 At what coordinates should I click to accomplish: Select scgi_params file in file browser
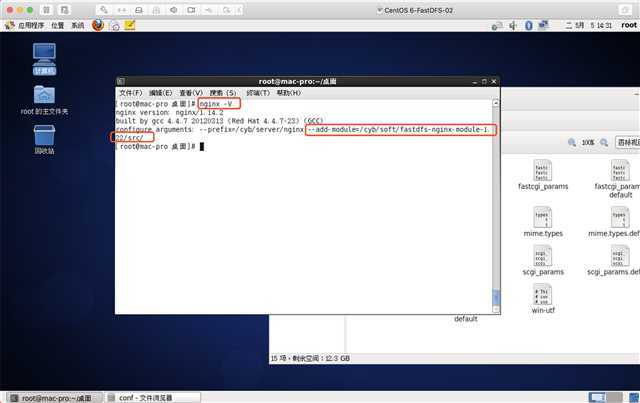[543, 260]
